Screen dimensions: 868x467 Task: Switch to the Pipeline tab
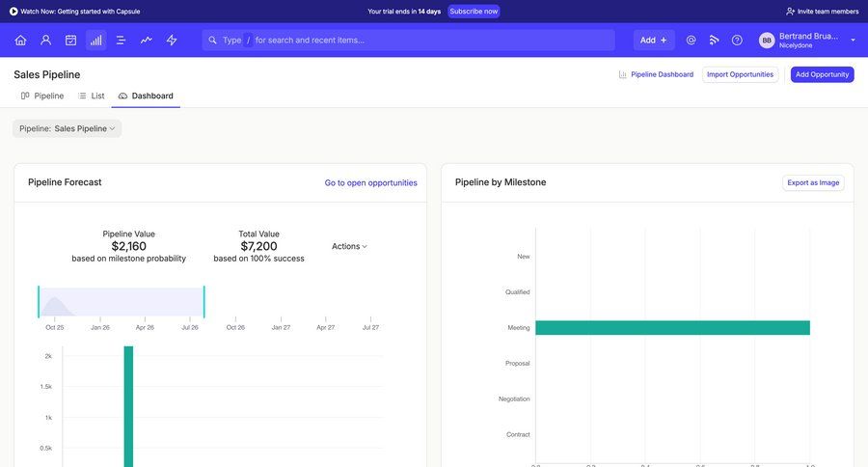coord(42,96)
